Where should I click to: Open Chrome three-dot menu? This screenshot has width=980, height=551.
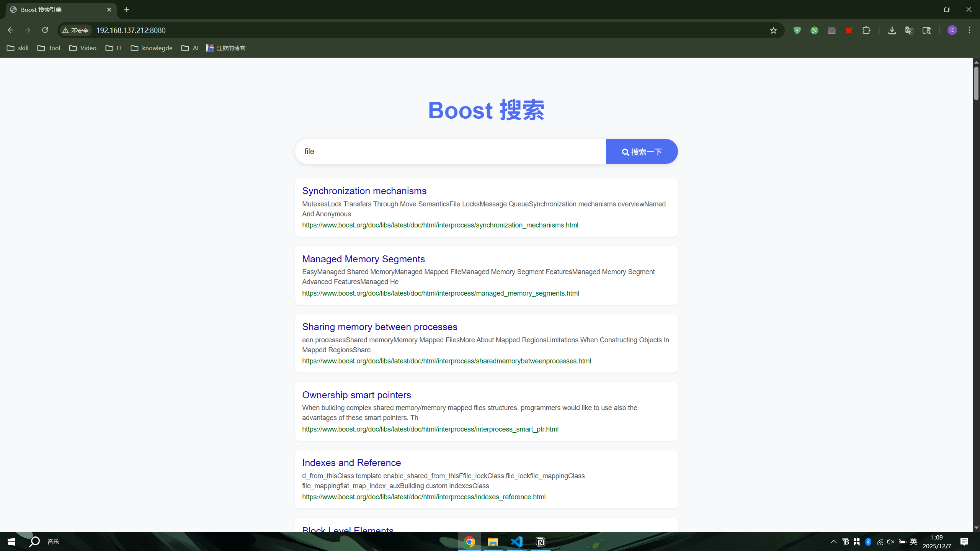coord(969,30)
